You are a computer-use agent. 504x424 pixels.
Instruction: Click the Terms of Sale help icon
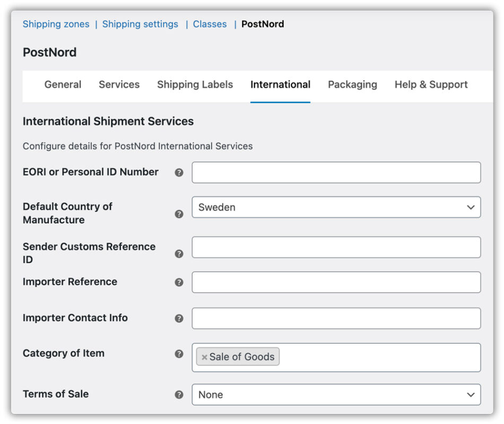coord(179,394)
